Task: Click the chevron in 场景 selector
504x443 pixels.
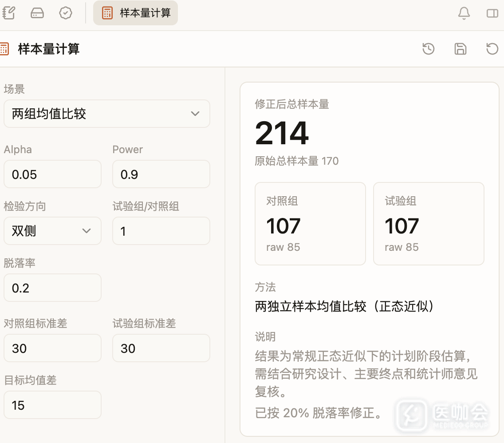Action: click(195, 114)
